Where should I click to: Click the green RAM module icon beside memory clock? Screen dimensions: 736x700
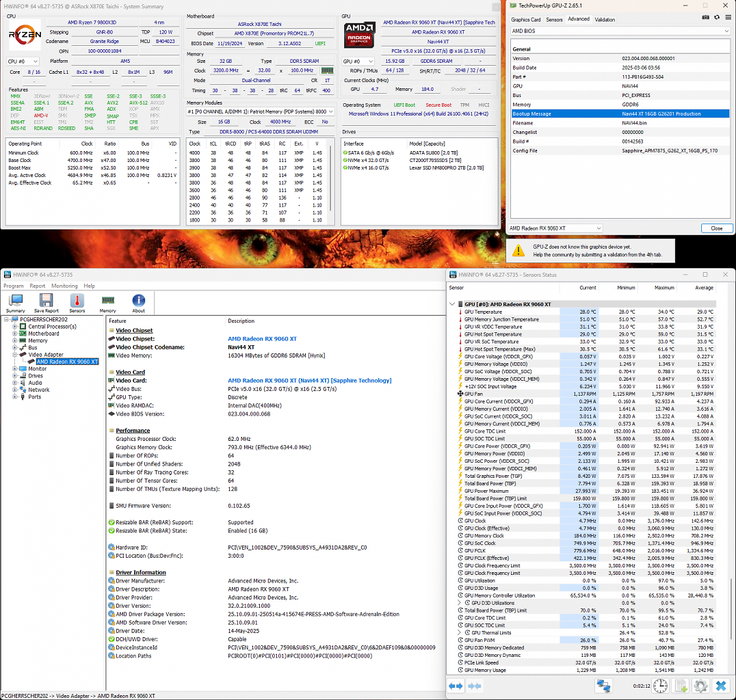(x=327, y=70)
